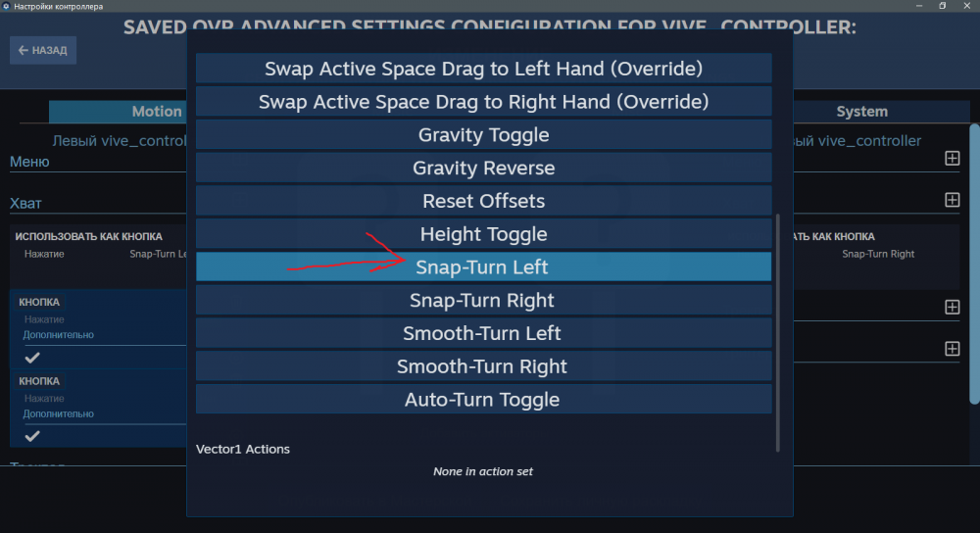Viewport: 980px width, 533px height.
Task: Choose Smooth-Turn Right from the action list
Action: tap(483, 366)
